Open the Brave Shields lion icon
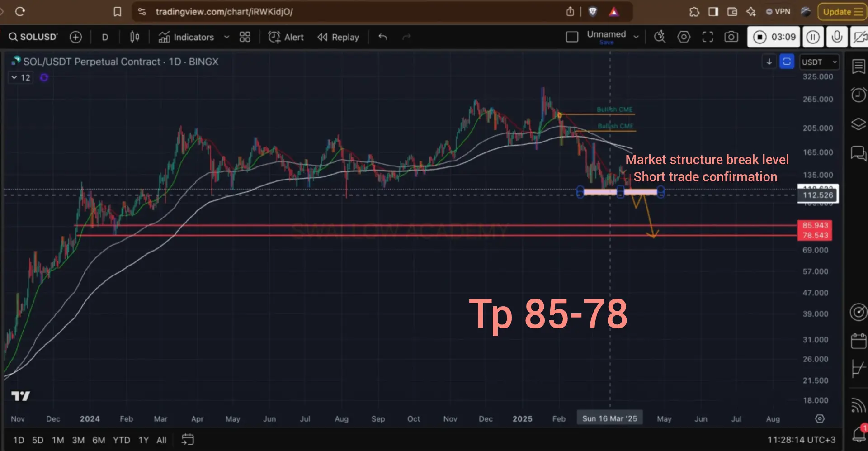This screenshot has height=451, width=868. tap(593, 12)
